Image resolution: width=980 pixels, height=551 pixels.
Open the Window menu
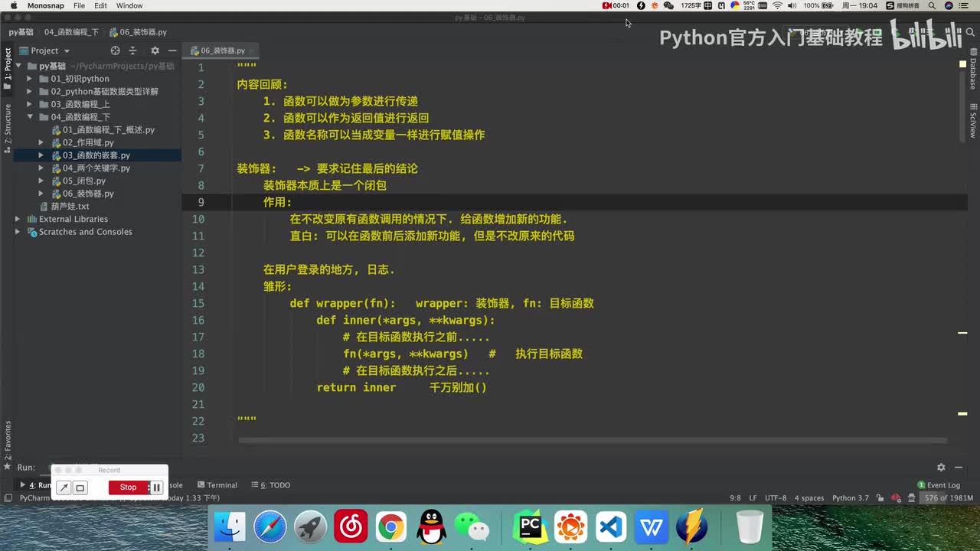129,5
